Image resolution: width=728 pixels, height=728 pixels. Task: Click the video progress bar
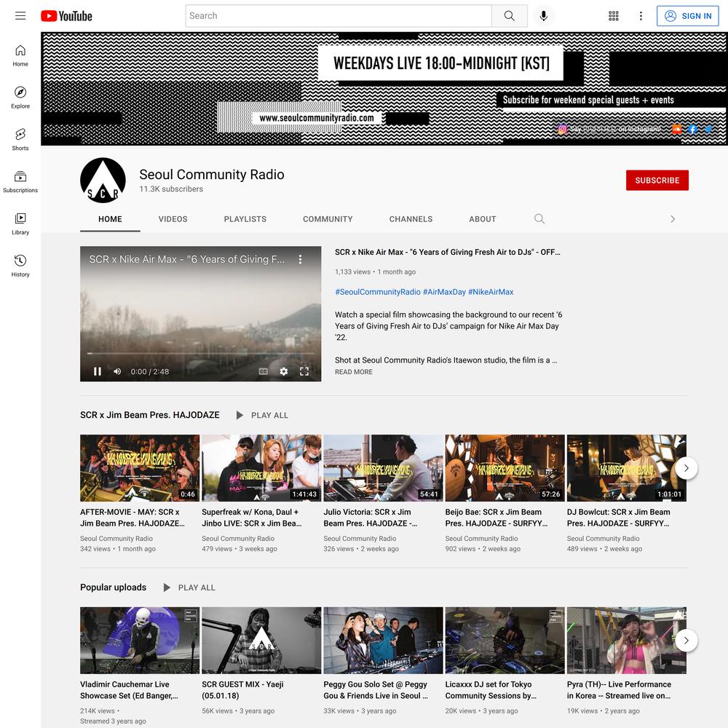(x=201, y=354)
